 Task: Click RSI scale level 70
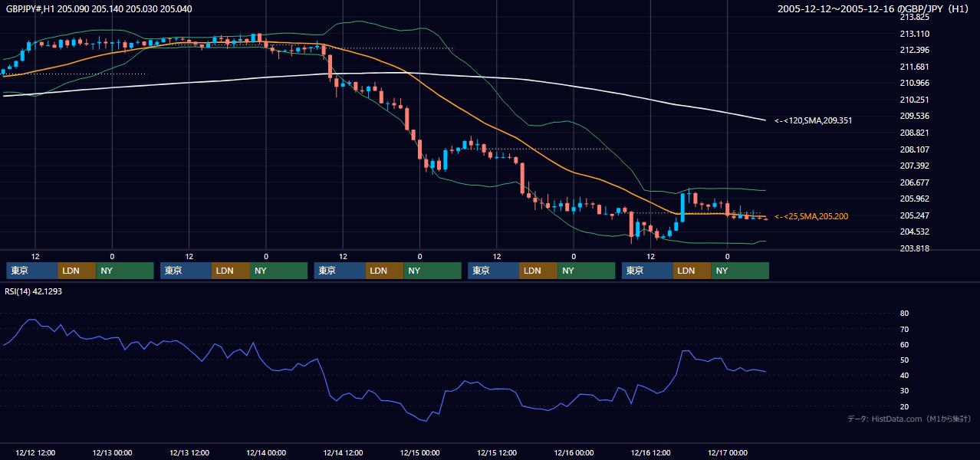point(904,329)
